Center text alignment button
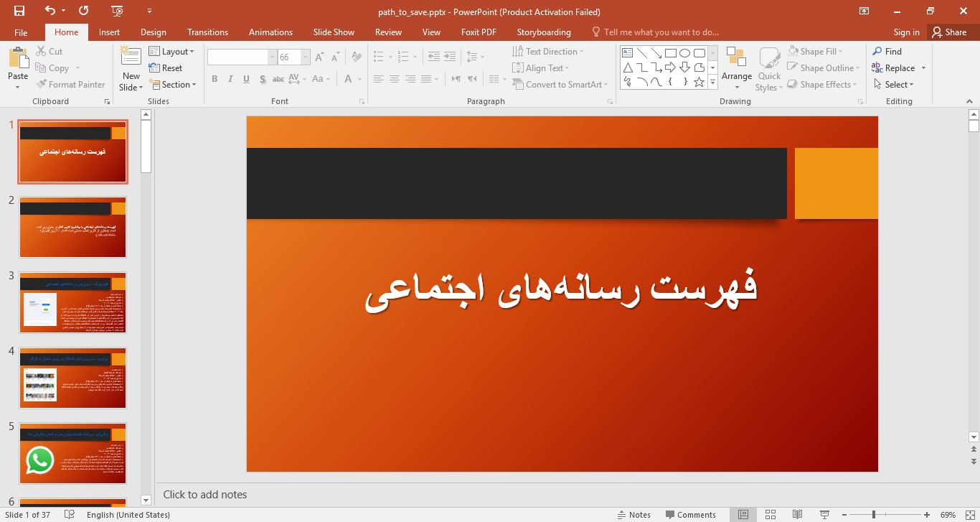Viewport: 980px width, 522px height. 395,79
